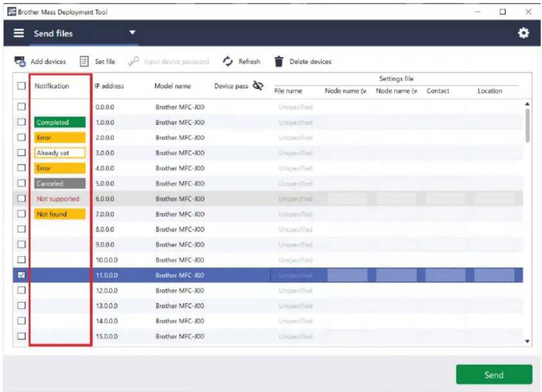
Task: Click the Add devices icon
Action: (x=20, y=61)
